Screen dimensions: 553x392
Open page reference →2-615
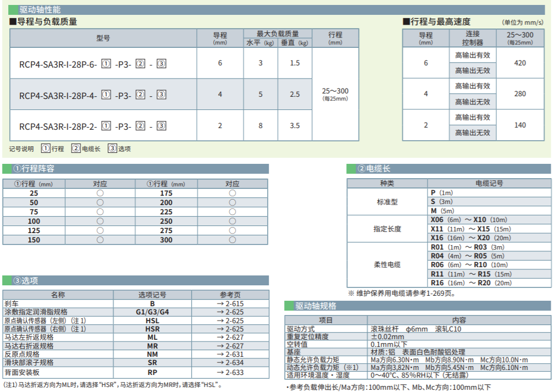[230, 304]
